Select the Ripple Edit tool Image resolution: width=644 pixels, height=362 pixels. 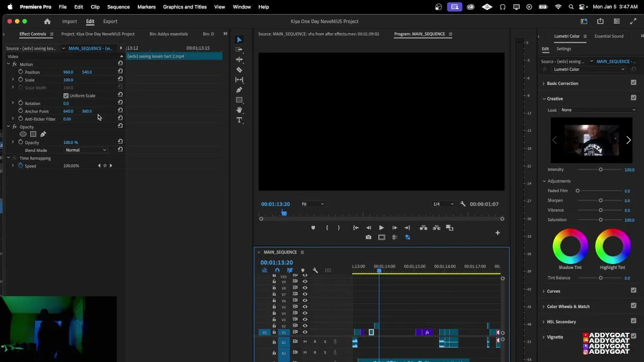point(239,59)
